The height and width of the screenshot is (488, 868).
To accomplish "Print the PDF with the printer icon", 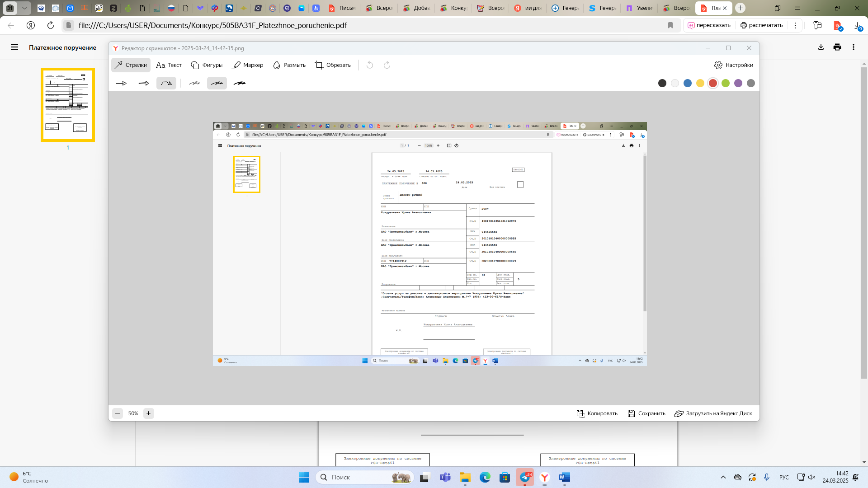I will tap(837, 47).
